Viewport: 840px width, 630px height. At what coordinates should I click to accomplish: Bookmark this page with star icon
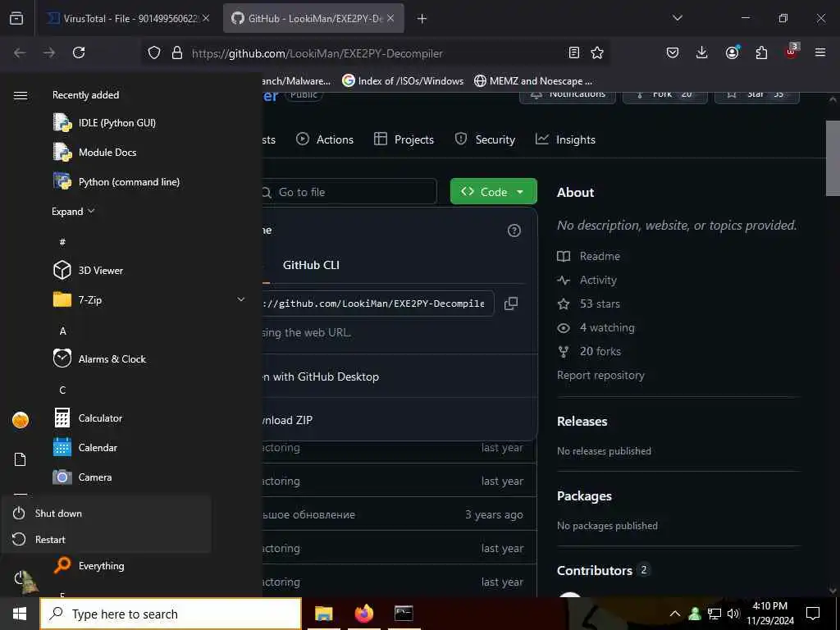597,52
